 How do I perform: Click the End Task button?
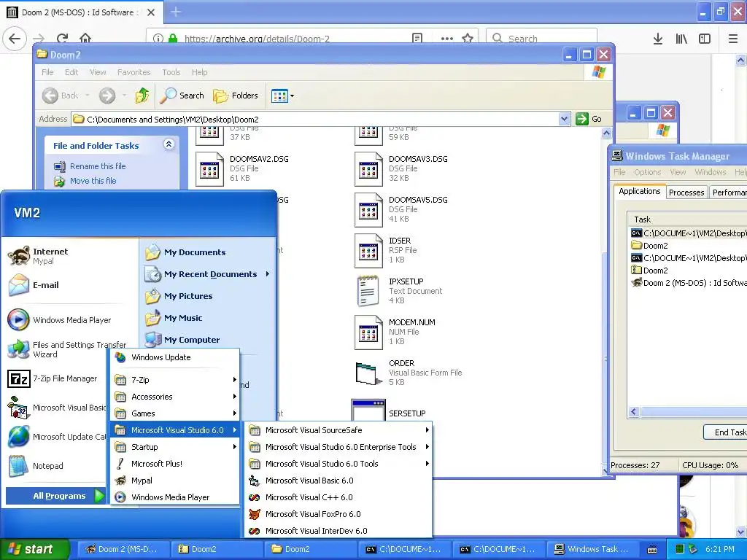[x=726, y=432]
